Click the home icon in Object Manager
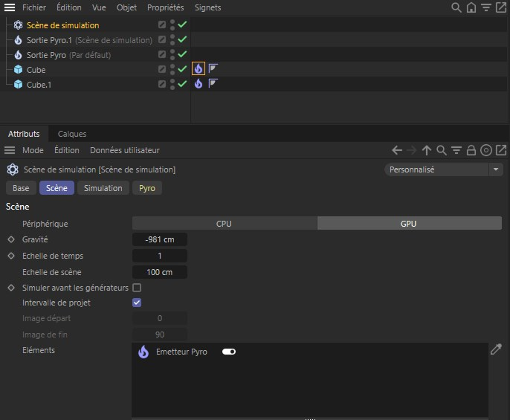The width and height of the screenshot is (510, 420). (471, 7)
